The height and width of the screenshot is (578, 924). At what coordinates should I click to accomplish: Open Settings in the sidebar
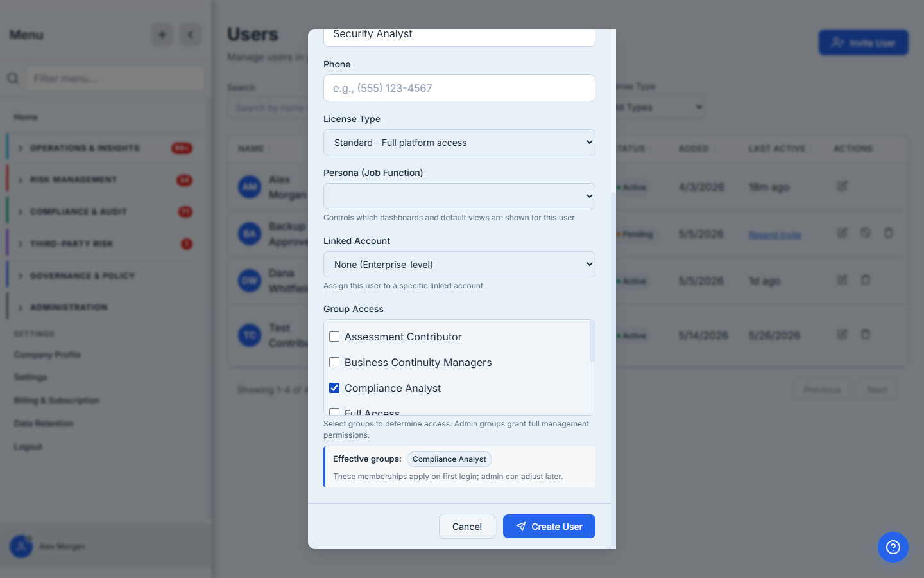pos(30,377)
